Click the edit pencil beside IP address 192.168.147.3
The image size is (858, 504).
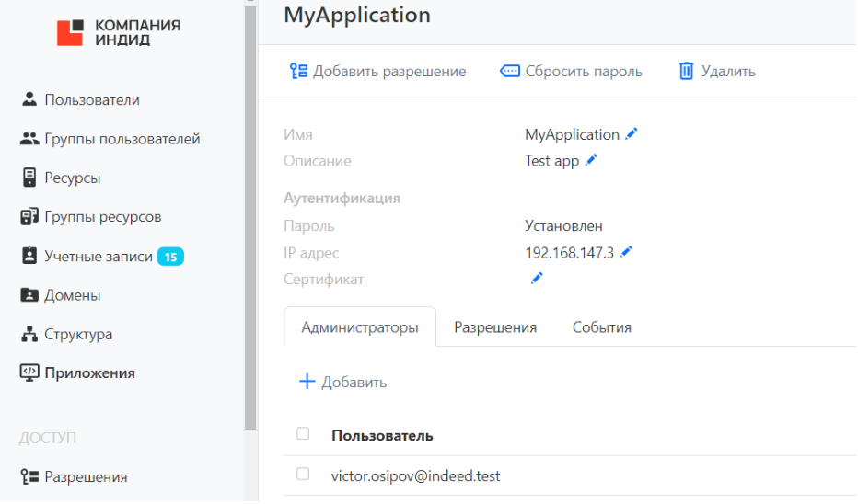(x=626, y=252)
